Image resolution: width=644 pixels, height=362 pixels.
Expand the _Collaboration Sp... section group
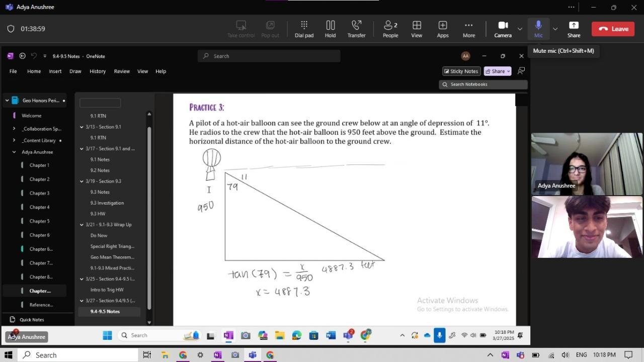14,129
